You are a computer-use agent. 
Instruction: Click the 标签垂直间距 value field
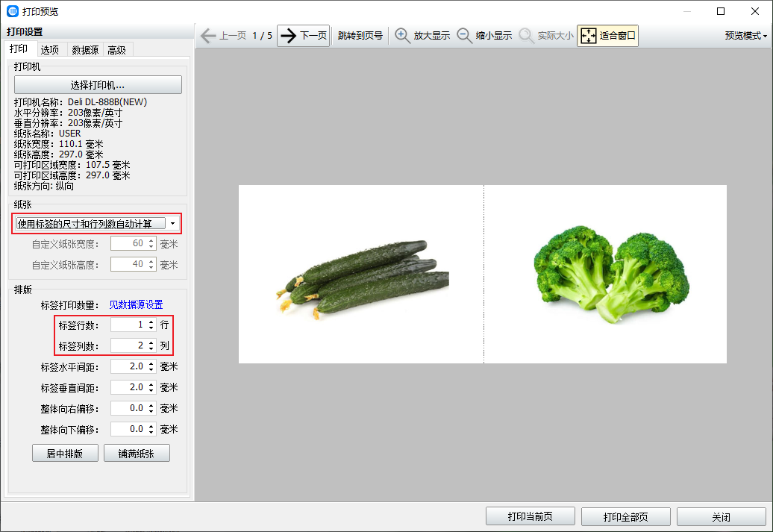[128, 387]
